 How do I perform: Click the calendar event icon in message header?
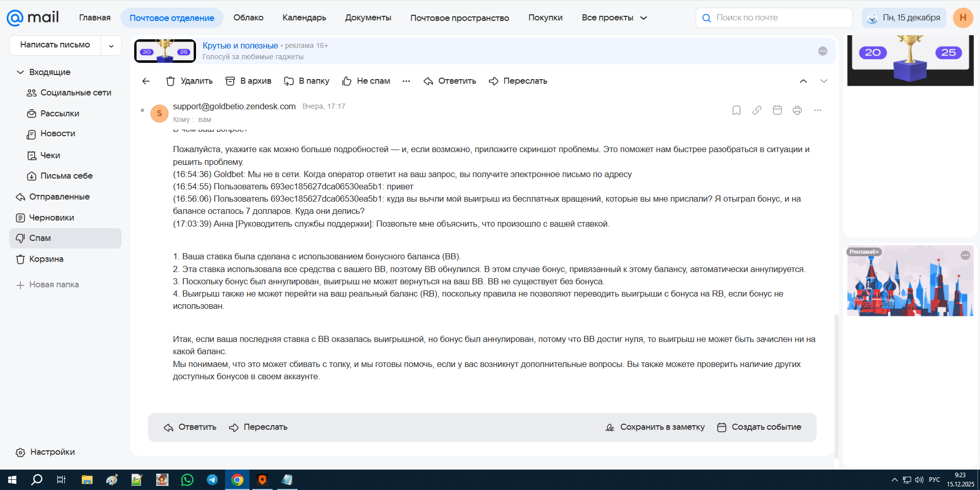click(777, 110)
